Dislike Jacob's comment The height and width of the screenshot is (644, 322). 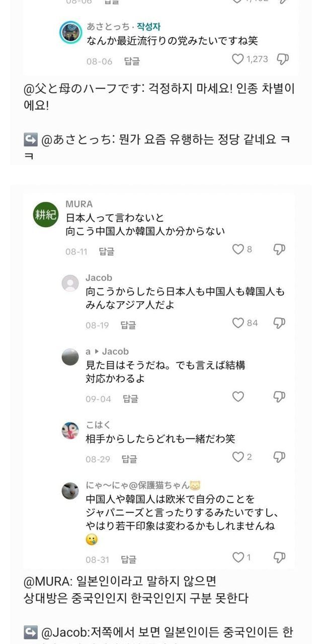point(279,323)
